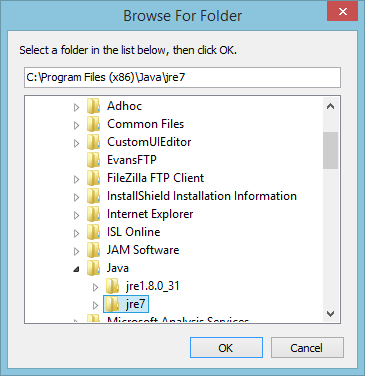Select InstallShield Installation Information folder
Screen dimensions: 365x376
pyautogui.click(x=202, y=196)
